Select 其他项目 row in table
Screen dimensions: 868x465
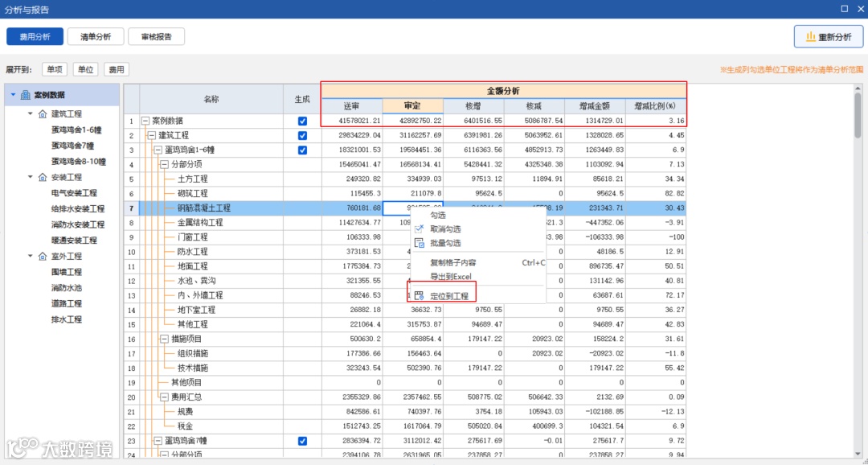tap(404, 382)
